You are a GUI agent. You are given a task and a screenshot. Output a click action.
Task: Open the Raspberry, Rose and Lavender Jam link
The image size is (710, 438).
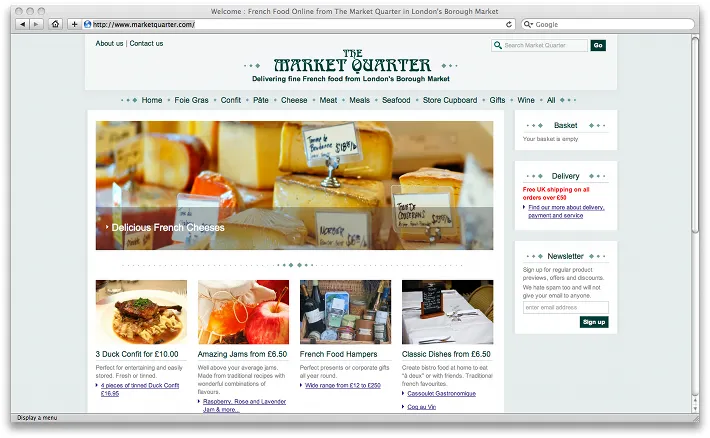[x=245, y=405]
